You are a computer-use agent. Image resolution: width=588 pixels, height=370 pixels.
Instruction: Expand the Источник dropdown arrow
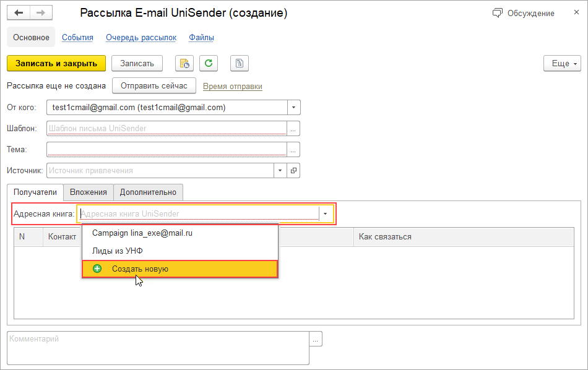[x=280, y=170]
